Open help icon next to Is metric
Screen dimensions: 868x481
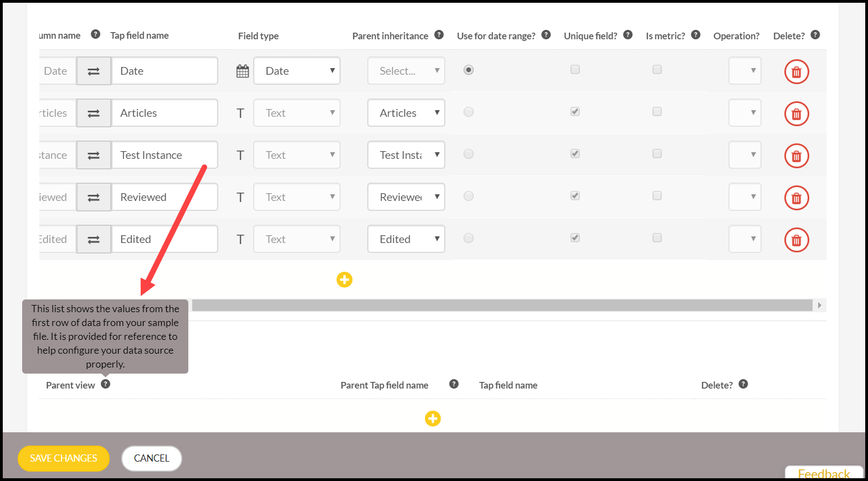[696, 34]
